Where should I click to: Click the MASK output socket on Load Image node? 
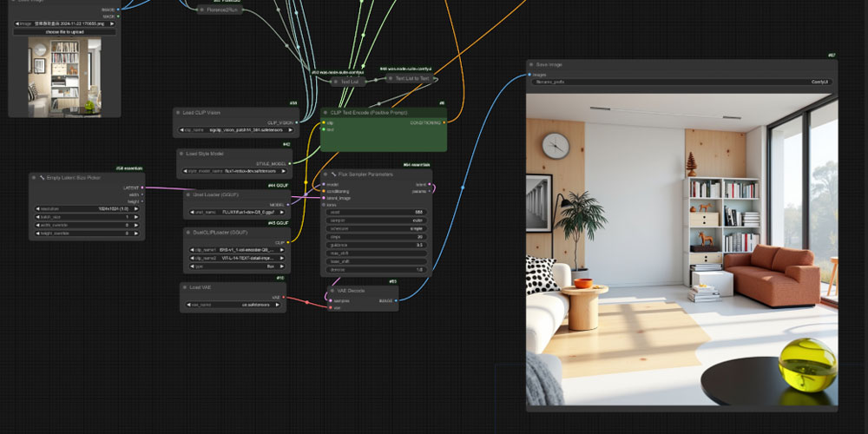pyautogui.click(x=118, y=16)
